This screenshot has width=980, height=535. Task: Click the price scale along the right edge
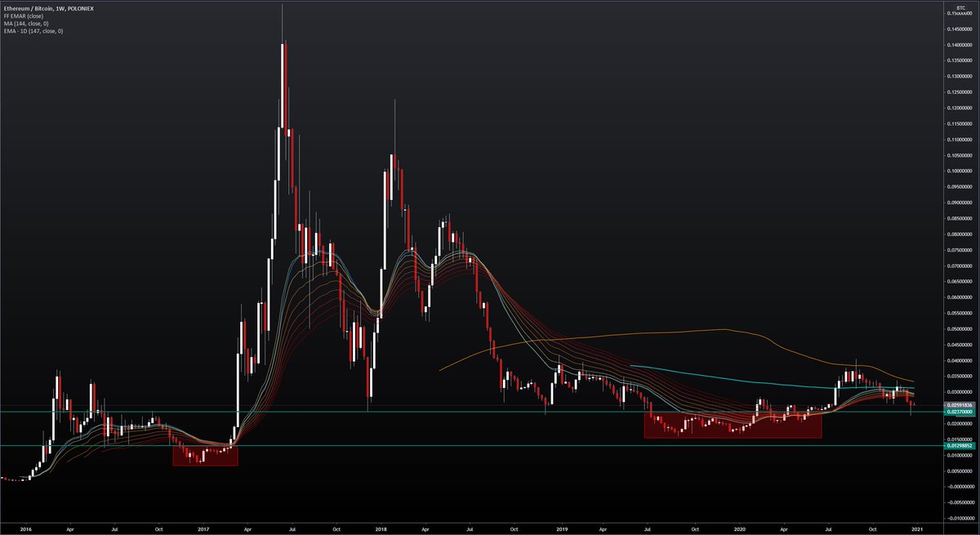tap(959, 245)
